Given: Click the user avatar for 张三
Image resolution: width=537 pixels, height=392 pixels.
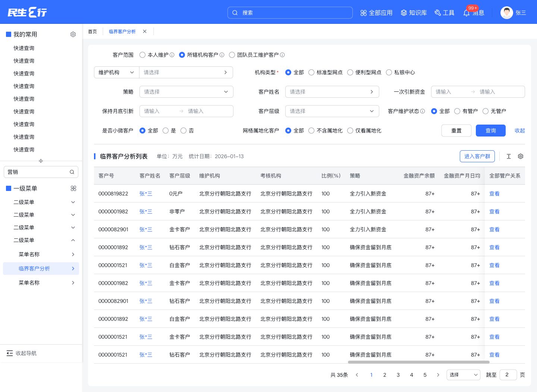Looking at the screenshot, I should click(507, 13).
